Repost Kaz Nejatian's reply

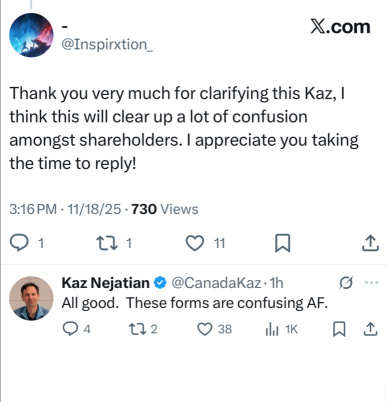tap(137, 329)
